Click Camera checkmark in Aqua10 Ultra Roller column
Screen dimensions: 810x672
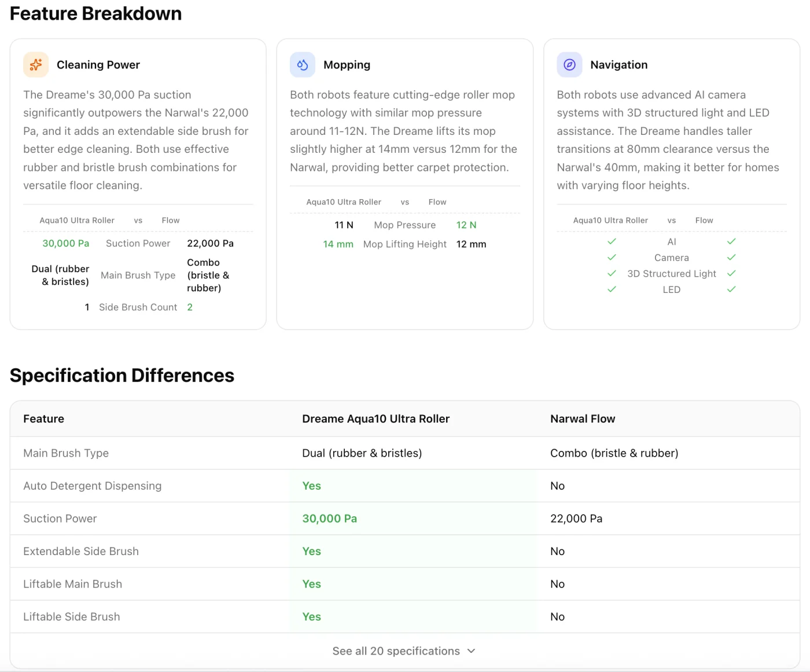(x=612, y=258)
